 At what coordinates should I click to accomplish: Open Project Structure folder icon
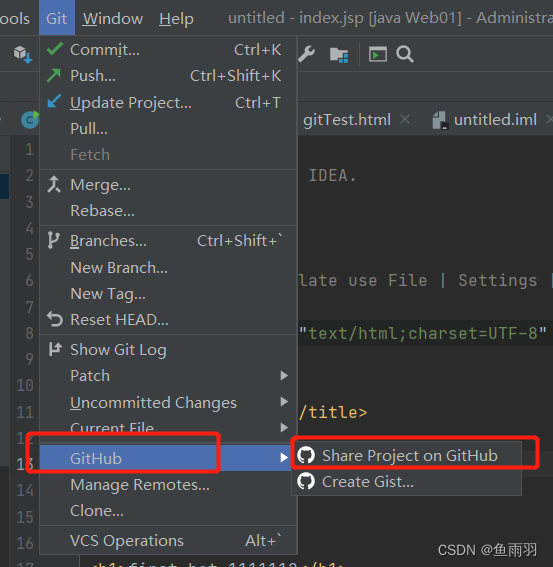click(339, 55)
